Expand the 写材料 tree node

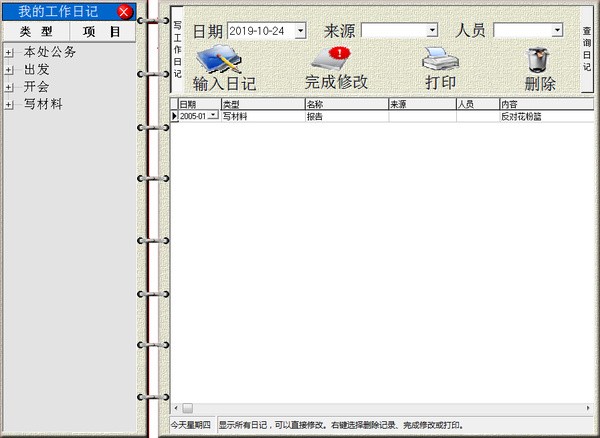(x=9, y=104)
